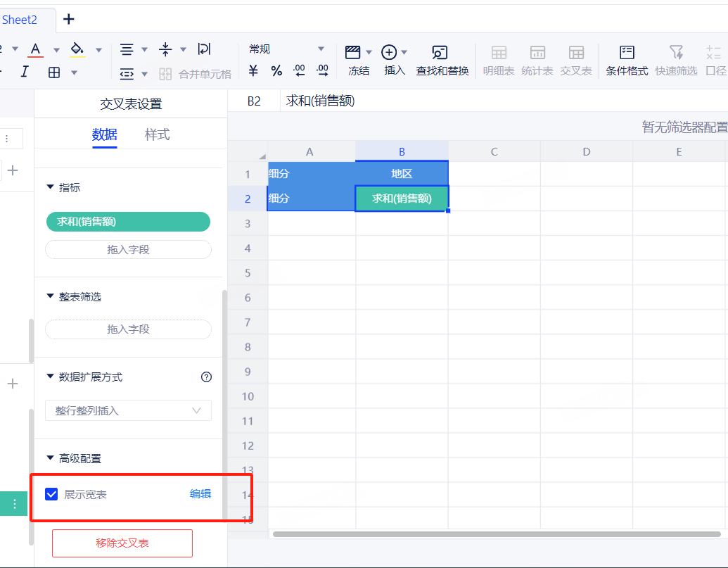Click the 拖入字段 box under 整表筛选
This screenshot has height=568, width=728.
128,329
